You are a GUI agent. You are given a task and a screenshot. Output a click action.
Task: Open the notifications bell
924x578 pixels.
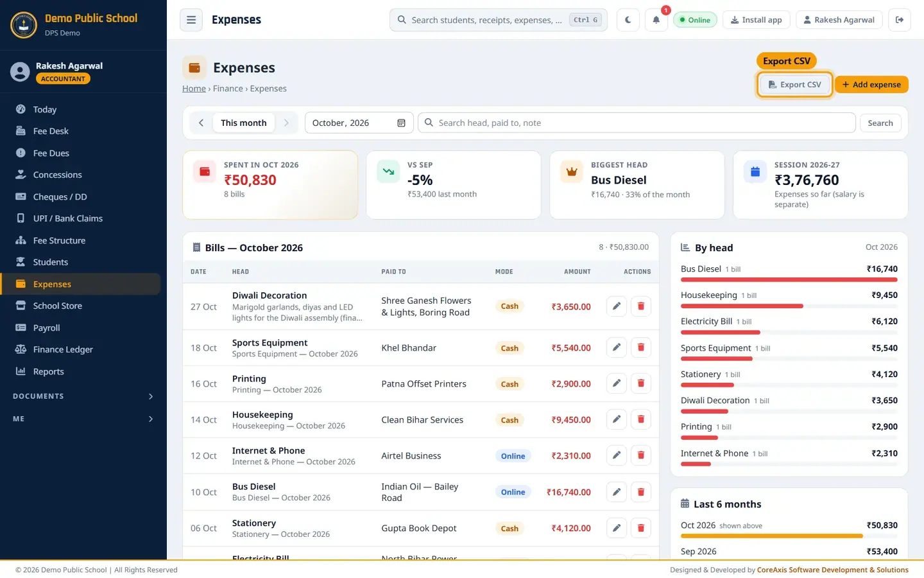(x=656, y=20)
